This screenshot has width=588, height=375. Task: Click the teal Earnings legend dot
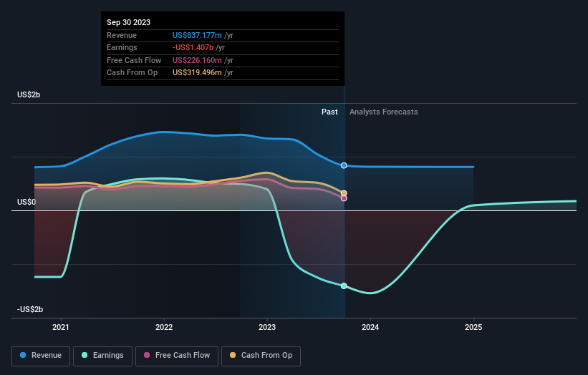(85, 355)
